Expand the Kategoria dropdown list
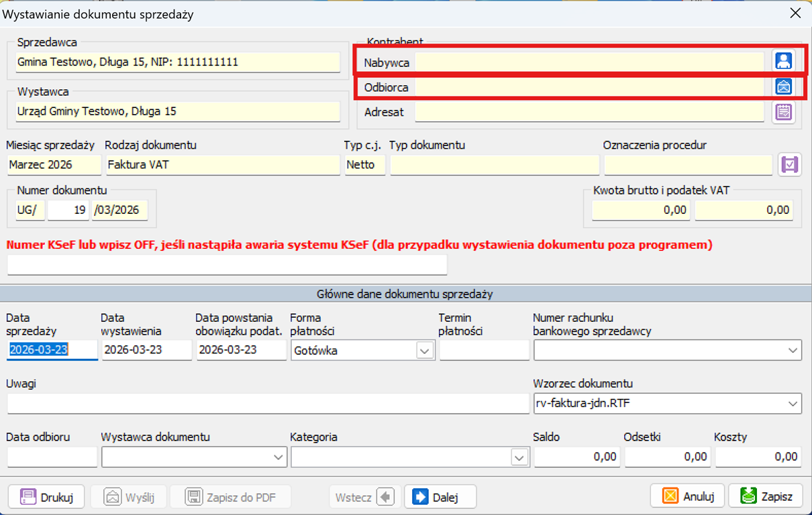 (x=519, y=457)
